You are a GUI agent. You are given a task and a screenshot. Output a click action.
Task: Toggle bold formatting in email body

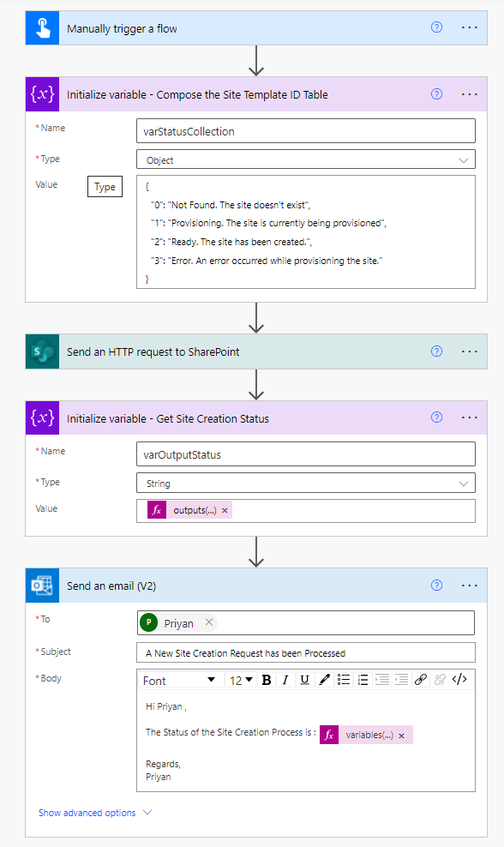pyautogui.click(x=267, y=680)
